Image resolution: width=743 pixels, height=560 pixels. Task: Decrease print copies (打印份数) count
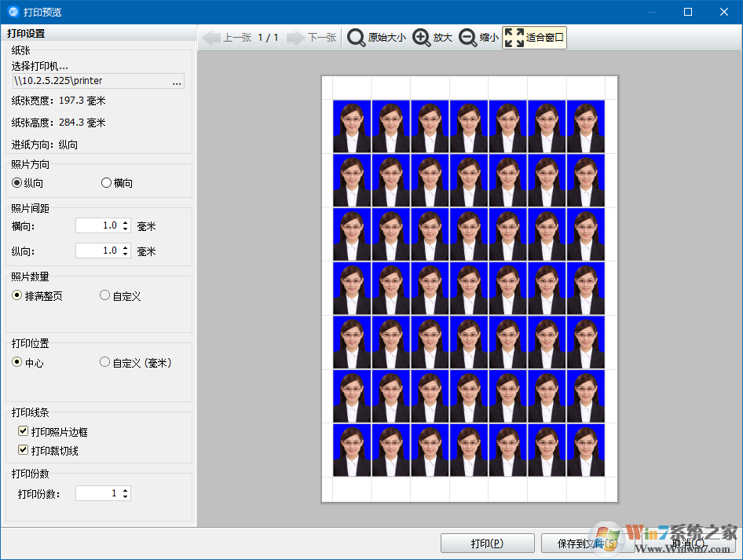click(125, 497)
